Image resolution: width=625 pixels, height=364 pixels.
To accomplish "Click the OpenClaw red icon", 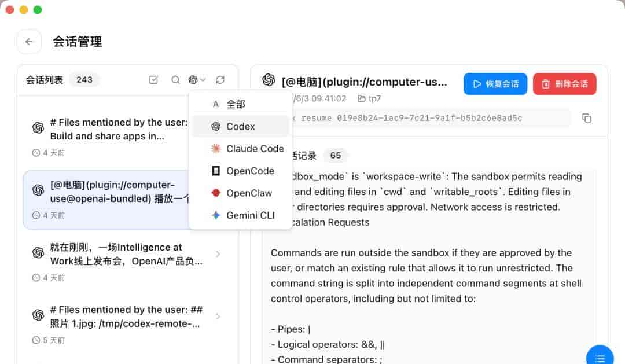I will click(x=216, y=193).
